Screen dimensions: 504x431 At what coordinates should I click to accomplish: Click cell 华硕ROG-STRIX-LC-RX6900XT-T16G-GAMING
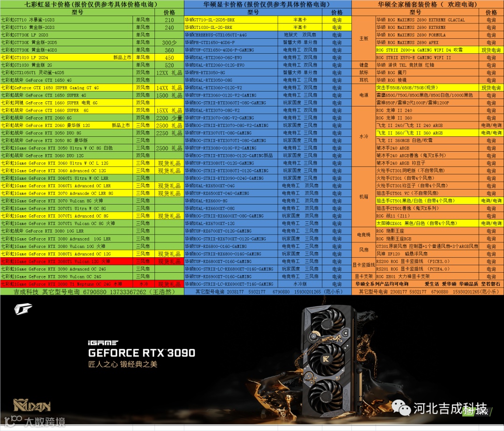pyautogui.click(x=231, y=284)
